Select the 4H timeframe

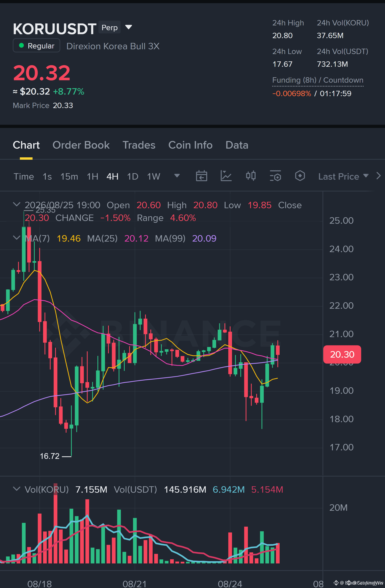(x=112, y=176)
